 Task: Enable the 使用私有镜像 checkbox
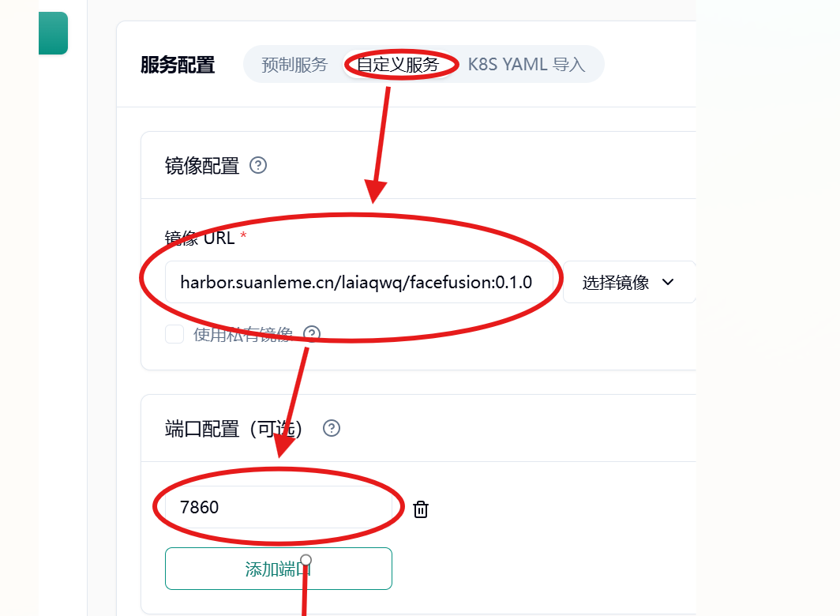pyautogui.click(x=174, y=334)
